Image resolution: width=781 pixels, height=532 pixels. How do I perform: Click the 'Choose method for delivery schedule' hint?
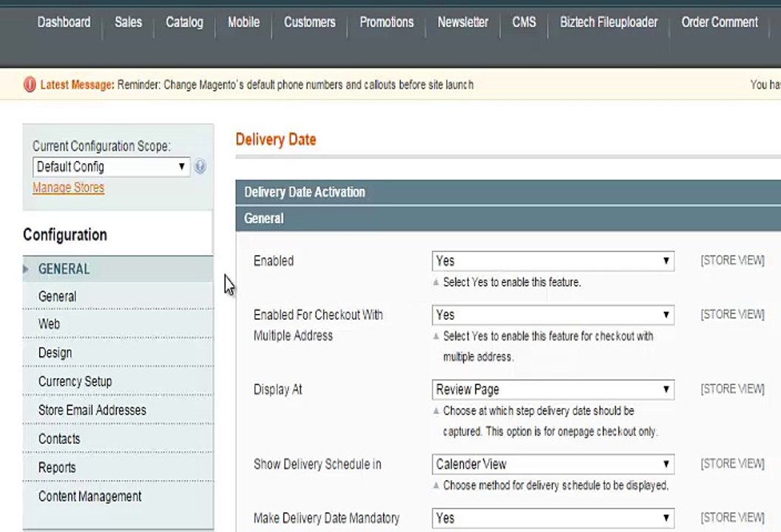point(556,485)
